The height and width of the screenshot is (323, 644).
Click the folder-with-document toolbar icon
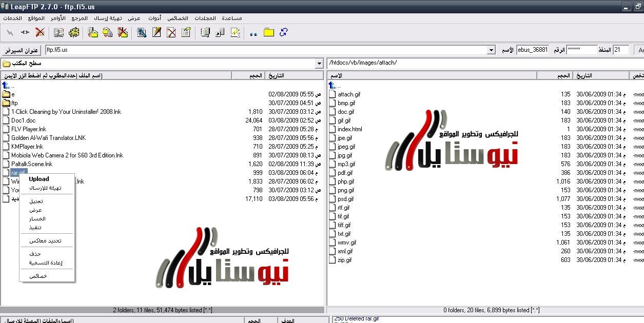click(93, 32)
